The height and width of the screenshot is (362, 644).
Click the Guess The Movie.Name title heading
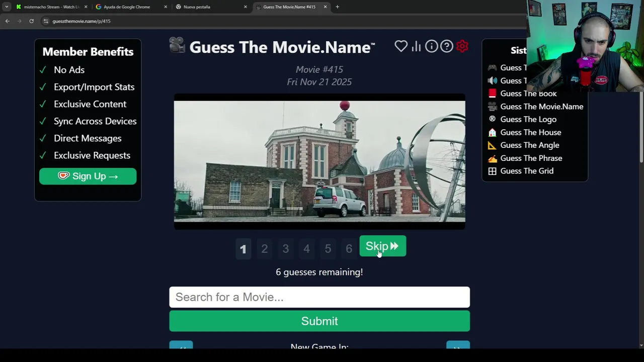(282, 47)
